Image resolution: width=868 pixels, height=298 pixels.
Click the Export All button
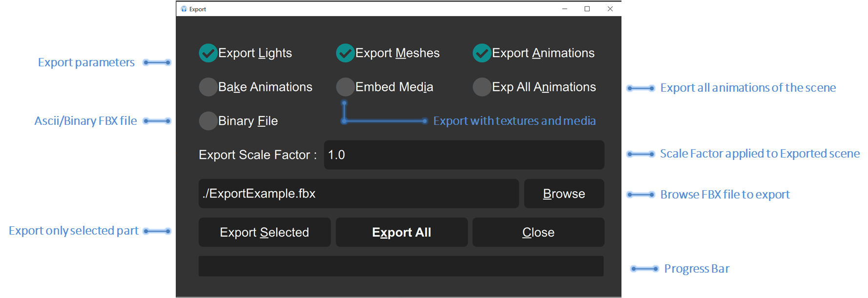402,232
